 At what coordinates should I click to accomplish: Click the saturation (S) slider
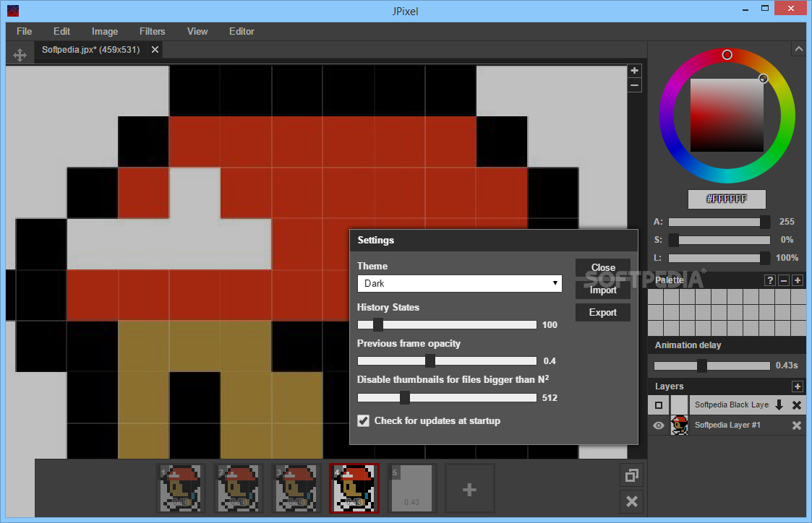(x=719, y=240)
